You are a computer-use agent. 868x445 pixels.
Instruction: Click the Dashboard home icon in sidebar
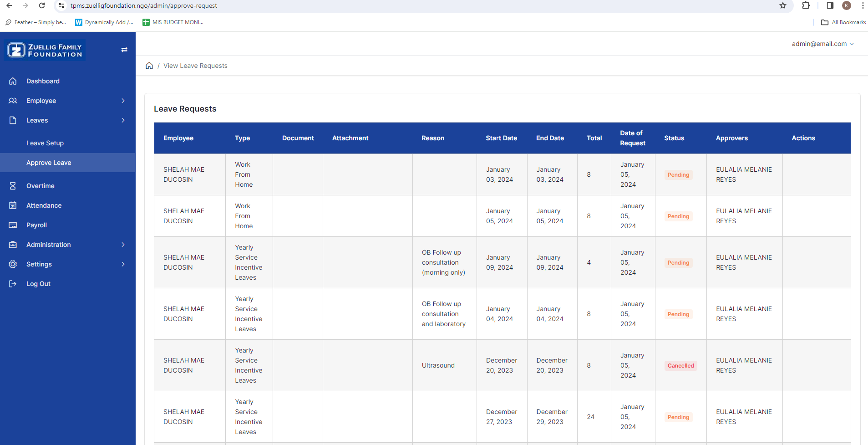[13, 81]
